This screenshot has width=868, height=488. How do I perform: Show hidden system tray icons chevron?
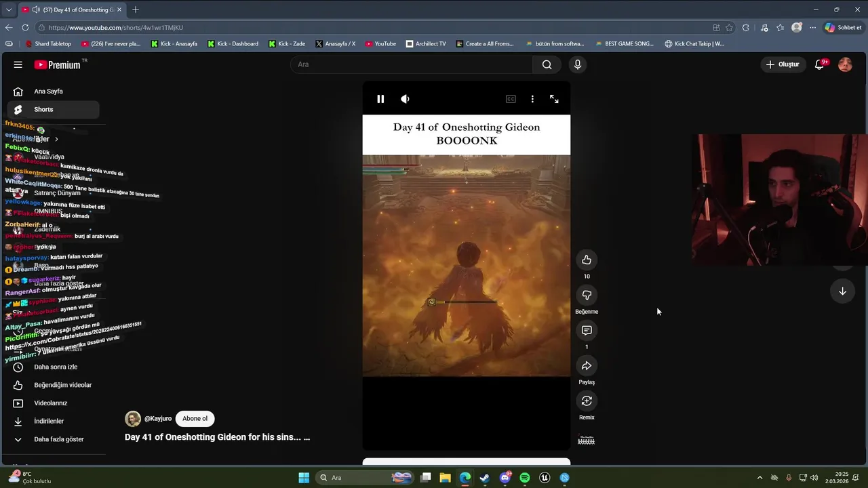click(x=759, y=478)
